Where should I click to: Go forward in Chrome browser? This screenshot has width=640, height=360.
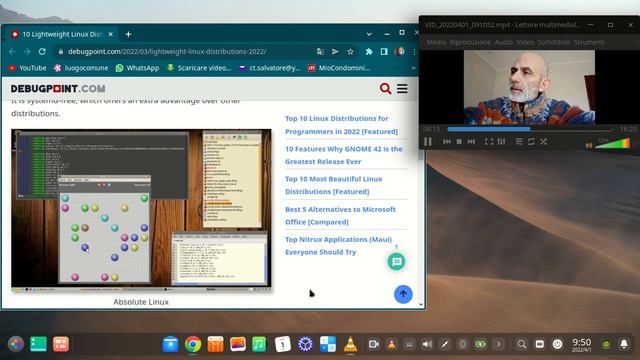27,51
